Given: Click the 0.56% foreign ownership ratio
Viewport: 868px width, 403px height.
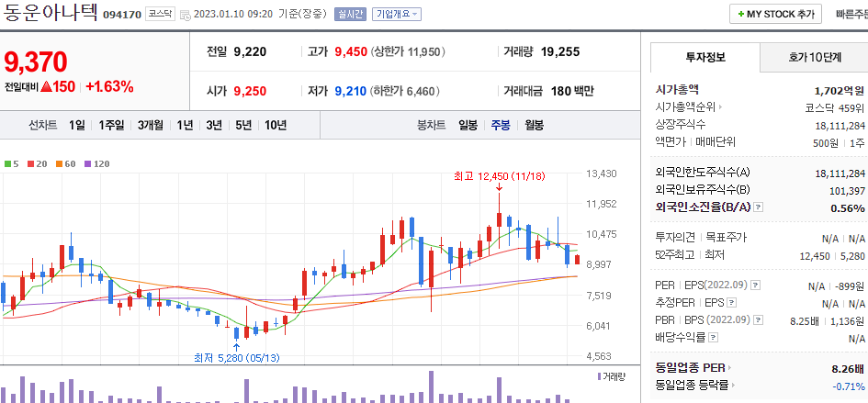Looking at the screenshot, I should pos(848,208).
